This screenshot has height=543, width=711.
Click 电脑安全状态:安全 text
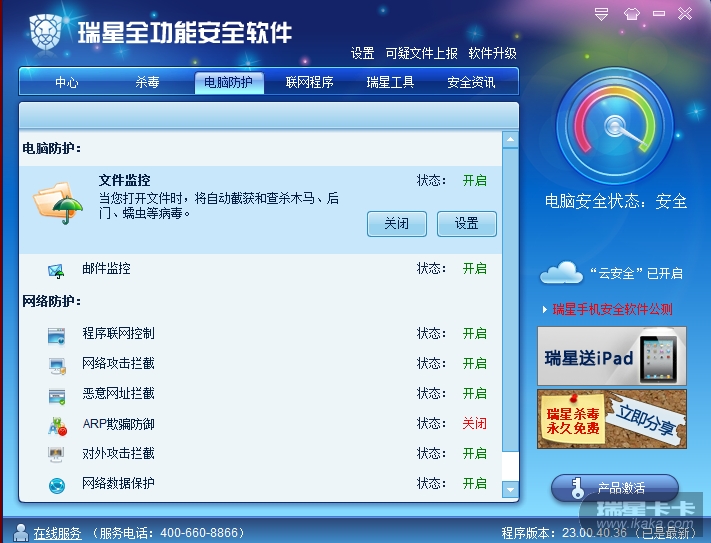point(616,201)
